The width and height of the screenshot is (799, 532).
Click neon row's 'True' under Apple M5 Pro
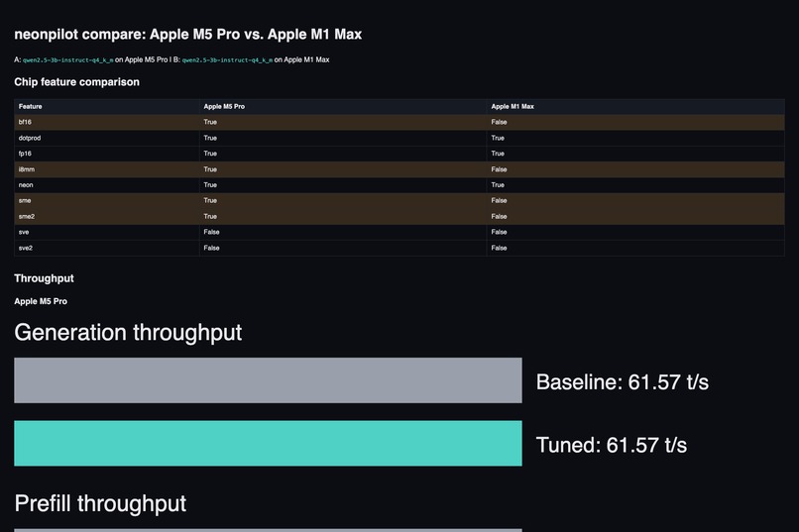pos(210,185)
